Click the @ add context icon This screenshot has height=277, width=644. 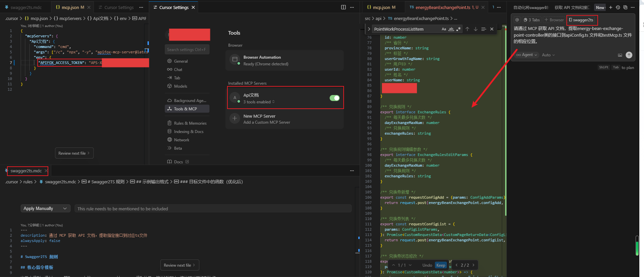[517, 20]
